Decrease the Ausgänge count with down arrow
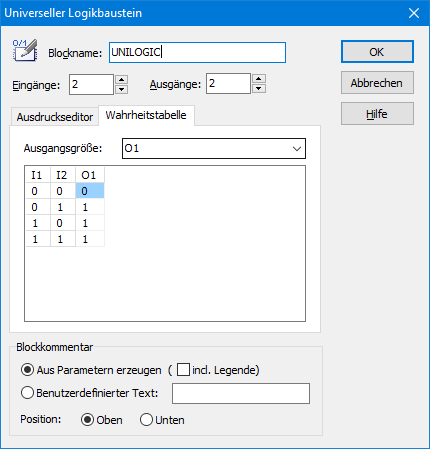 259,88
